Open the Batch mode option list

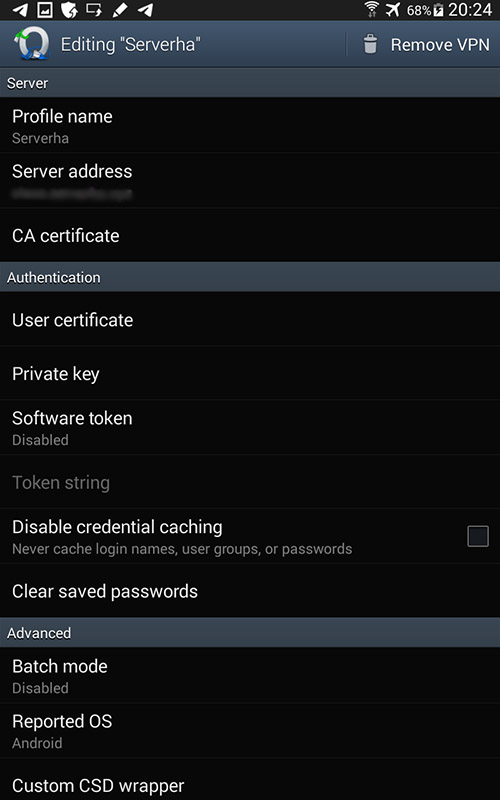pyautogui.click(x=250, y=676)
